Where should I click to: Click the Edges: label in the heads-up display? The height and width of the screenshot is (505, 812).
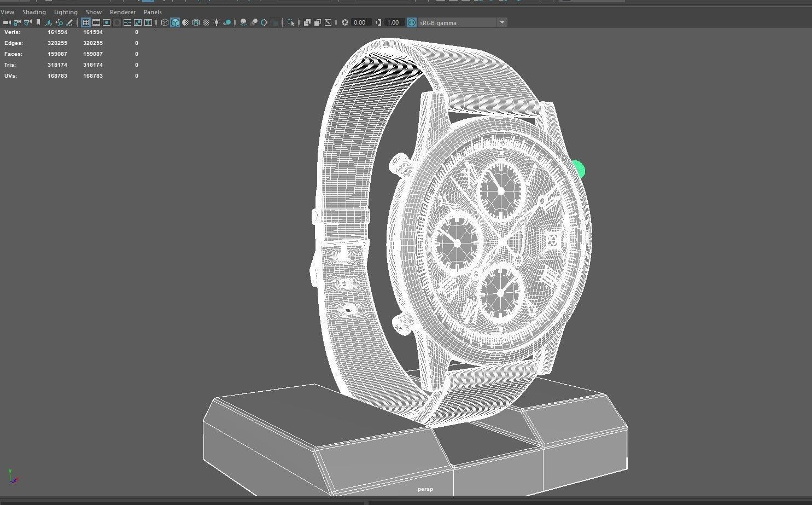tap(14, 43)
